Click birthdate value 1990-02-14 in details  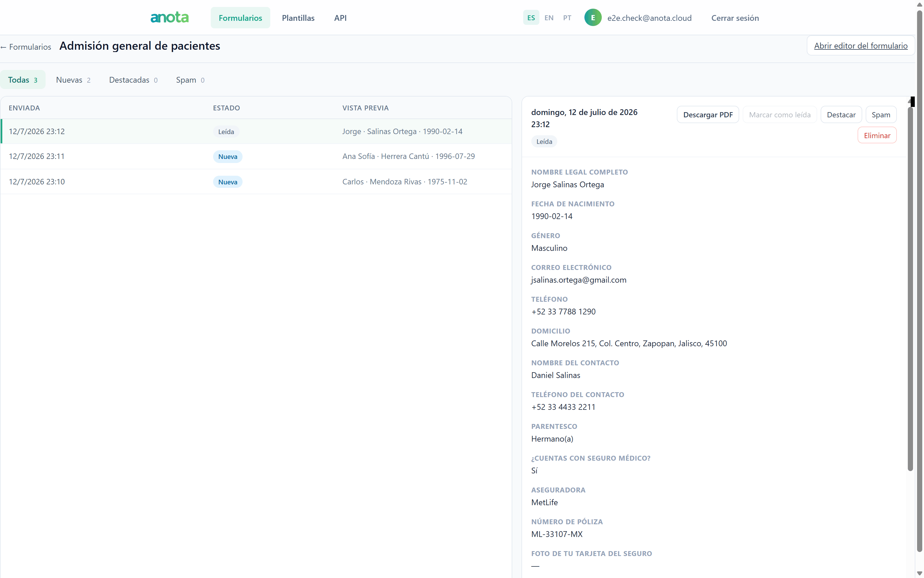pos(551,216)
